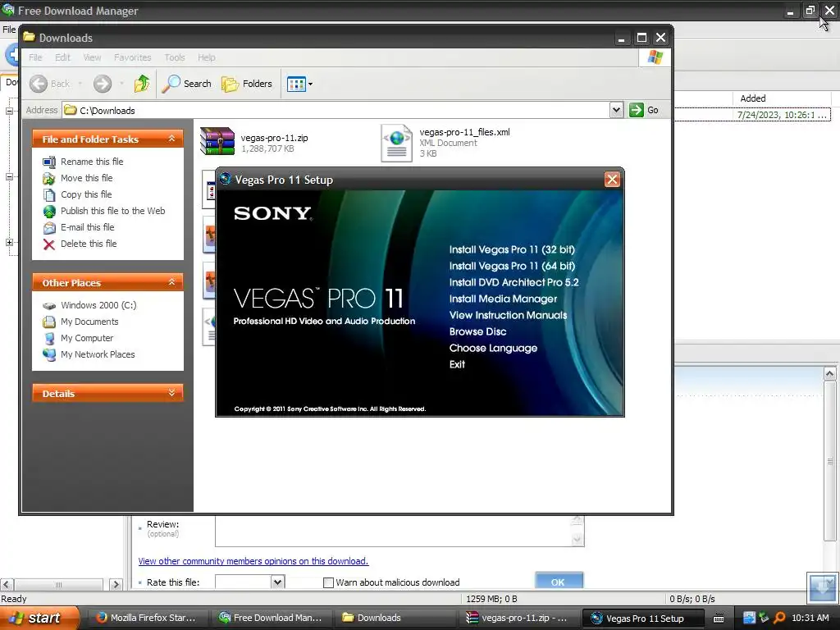Open View Instruction Manuals
Viewport: 840px width, 630px height.
508,316
